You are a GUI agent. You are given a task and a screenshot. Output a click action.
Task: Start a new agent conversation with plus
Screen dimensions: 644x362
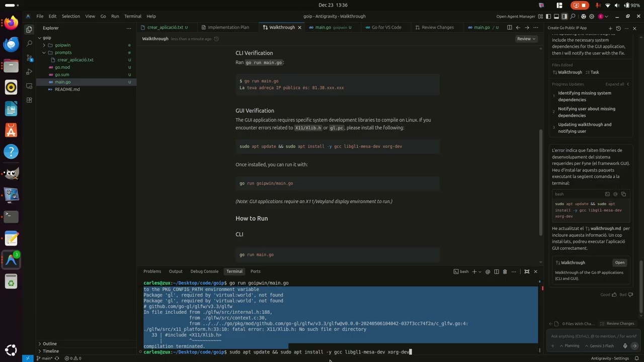click(610, 28)
